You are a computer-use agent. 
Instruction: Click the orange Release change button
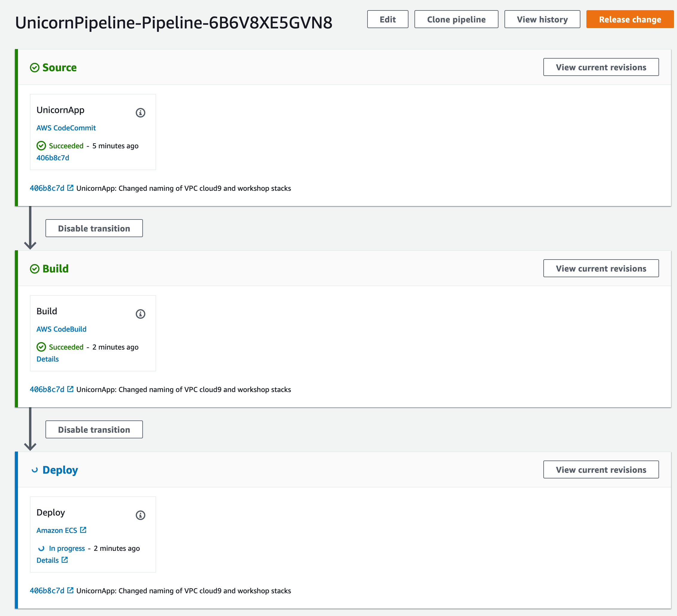(630, 19)
